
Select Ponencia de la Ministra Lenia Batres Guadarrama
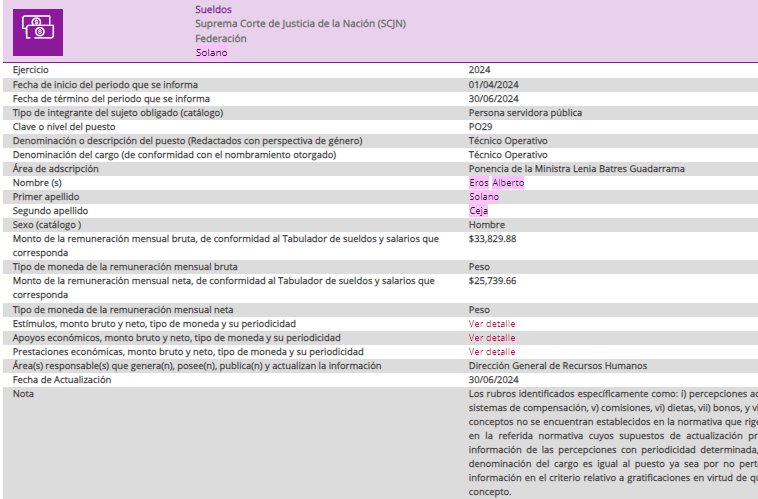tap(576, 169)
